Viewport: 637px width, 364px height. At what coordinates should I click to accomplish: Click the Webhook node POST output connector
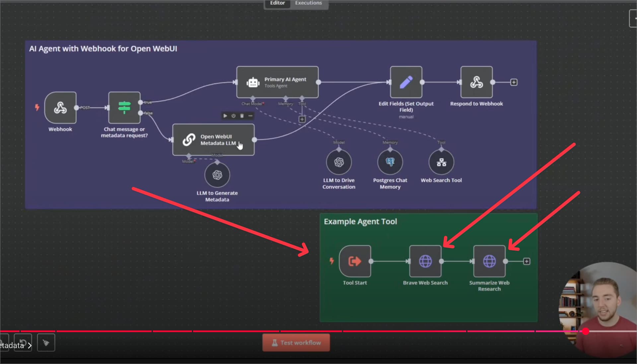(77, 108)
